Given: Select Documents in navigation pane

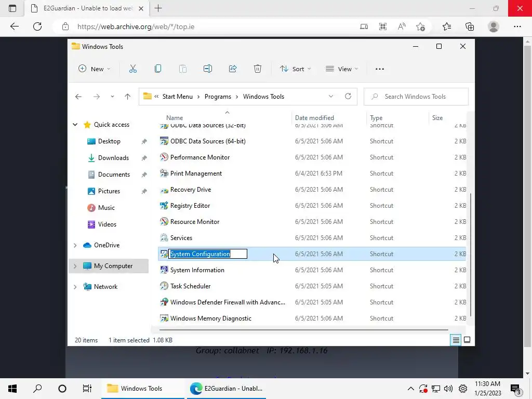Looking at the screenshot, I should (114, 175).
